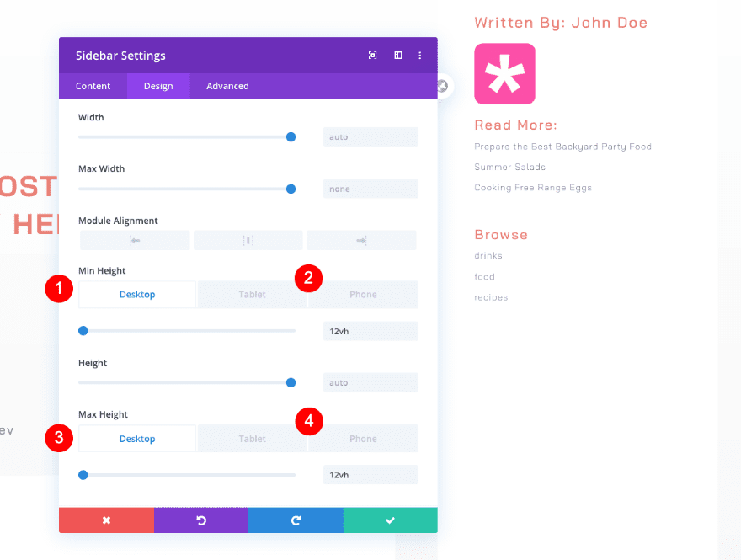The height and width of the screenshot is (560, 741).
Task: Browse the recipes category link
Action: point(491,297)
